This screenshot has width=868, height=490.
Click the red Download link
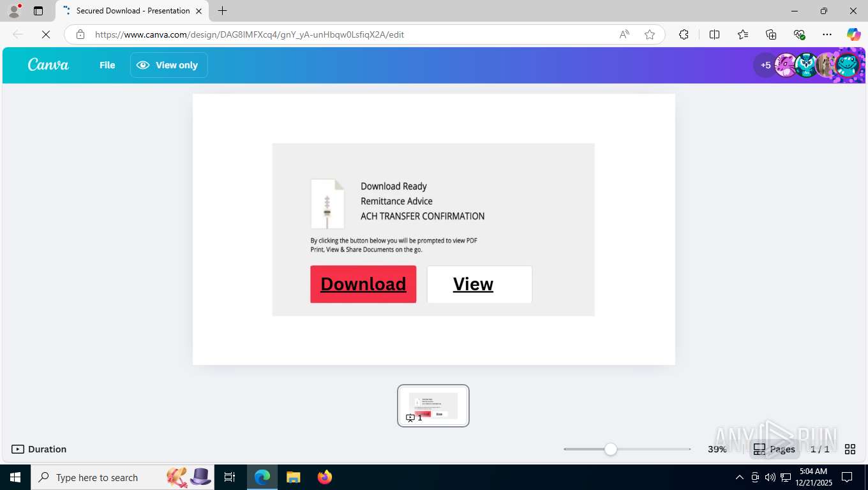point(363,284)
